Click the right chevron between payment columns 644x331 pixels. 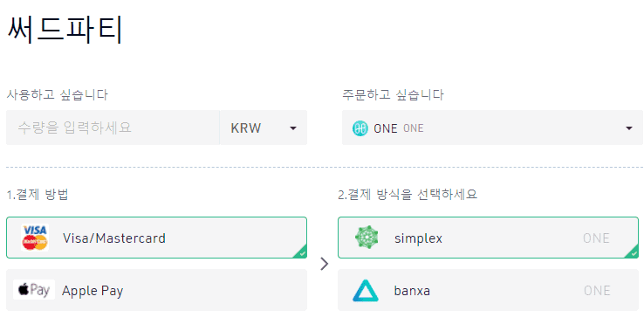pyautogui.click(x=325, y=264)
